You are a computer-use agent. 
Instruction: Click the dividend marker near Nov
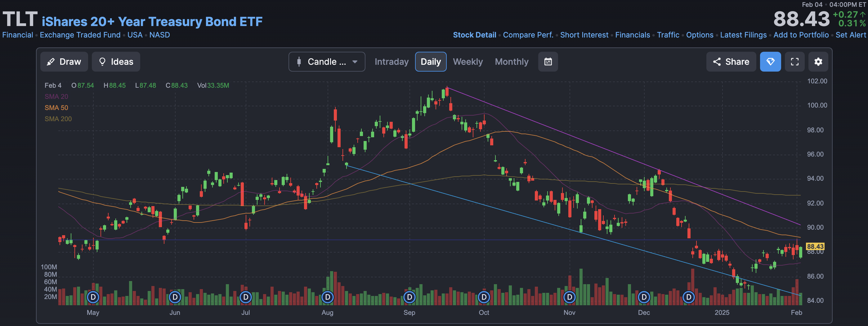(x=570, y=297)
